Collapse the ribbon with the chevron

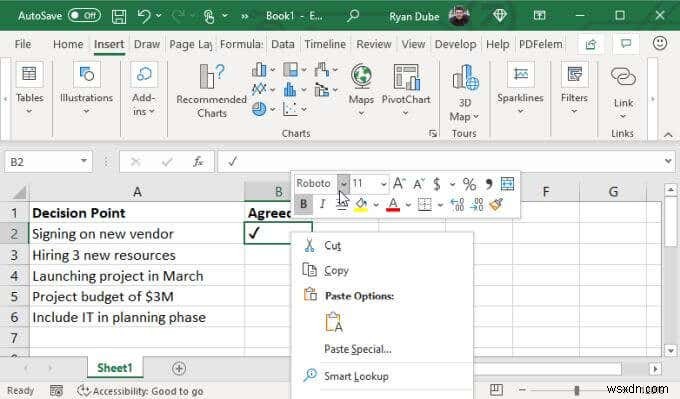coord(668,135)
